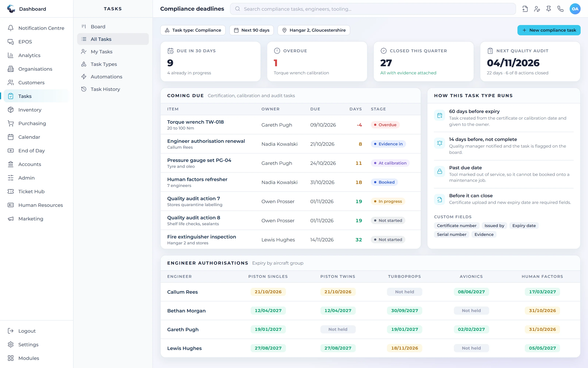Open My Tasks
Screen dimensions: 588x368
tap(113, 52)
